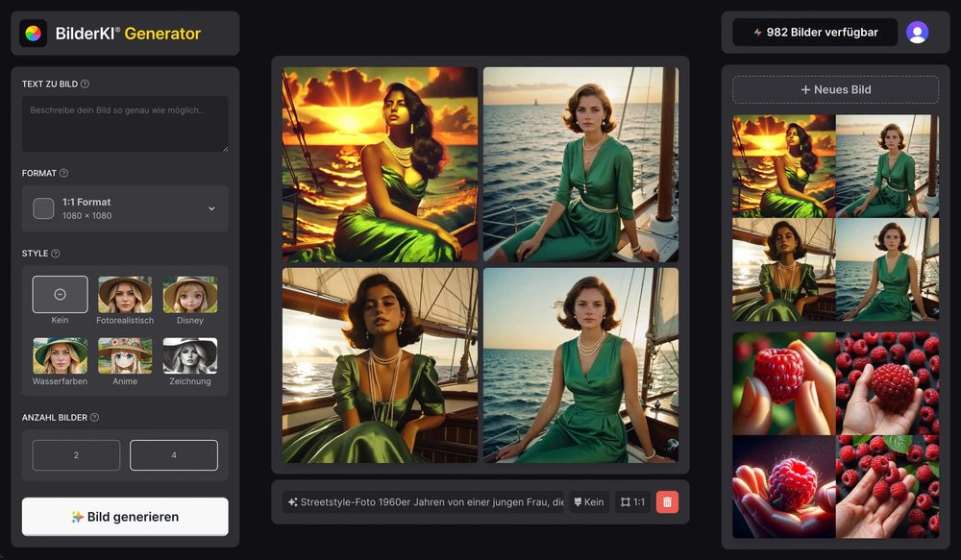Click the FORMAT help question mark
This screenshot has width=961, height=560.
(x=62, y=173)
